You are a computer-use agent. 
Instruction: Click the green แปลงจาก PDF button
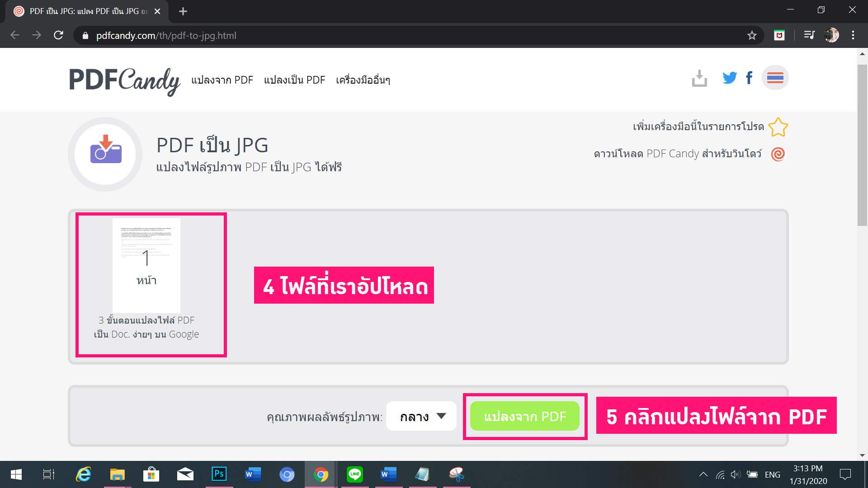pyautogui.click(x=524, y=416)
